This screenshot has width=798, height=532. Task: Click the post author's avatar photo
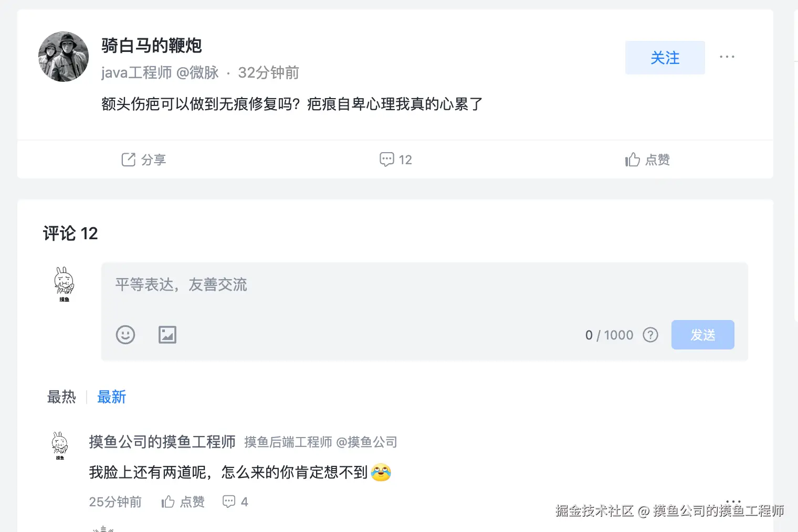coord(64,57)
